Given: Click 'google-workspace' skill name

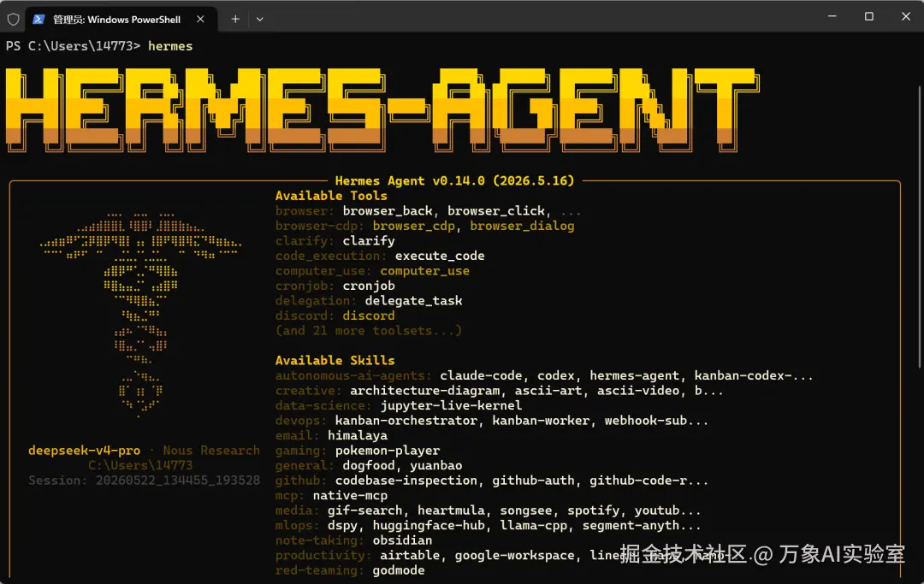Looking at the screenshot, I should tap(514, 556).
